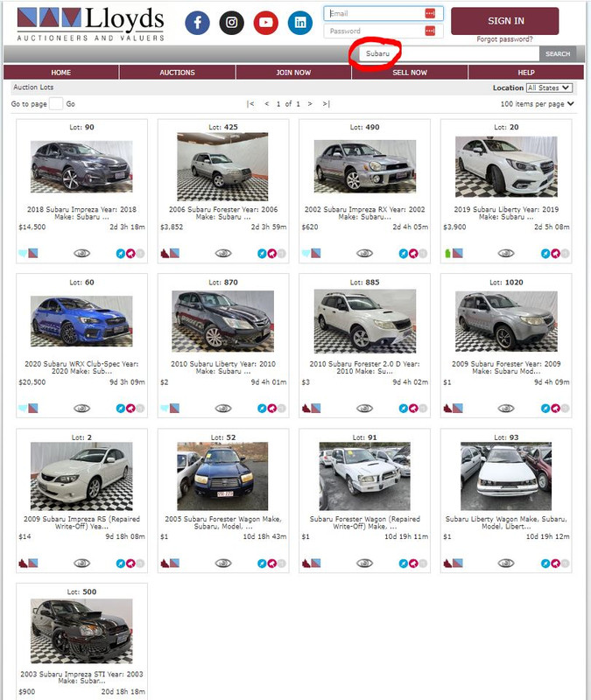The image size is (591, 700).
Task: Open the 2006 Subaru Forester photo
Action: pyautogui.click(x=222, y=166)
